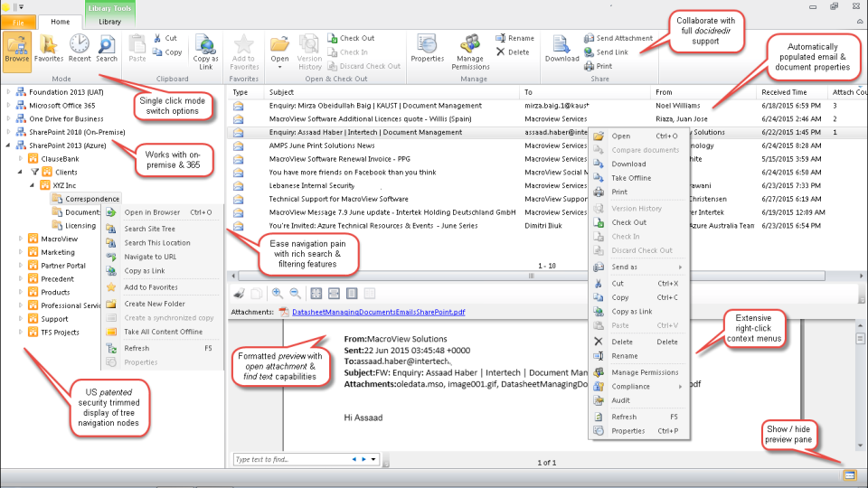Screen dimensions: 868x488
Task: Choose Take All Content Offline in the tree menu
Action: 163,332
